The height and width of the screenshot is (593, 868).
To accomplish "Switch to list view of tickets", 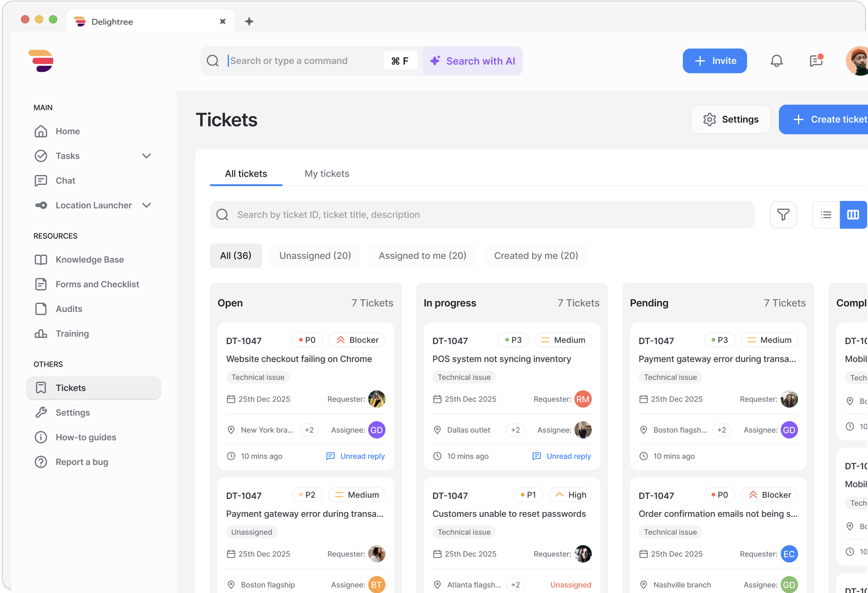I will click(826, 215).
